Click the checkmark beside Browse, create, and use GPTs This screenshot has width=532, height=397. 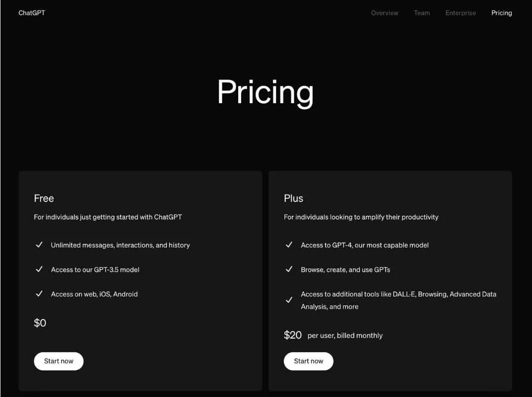click(x=289, y=269)
